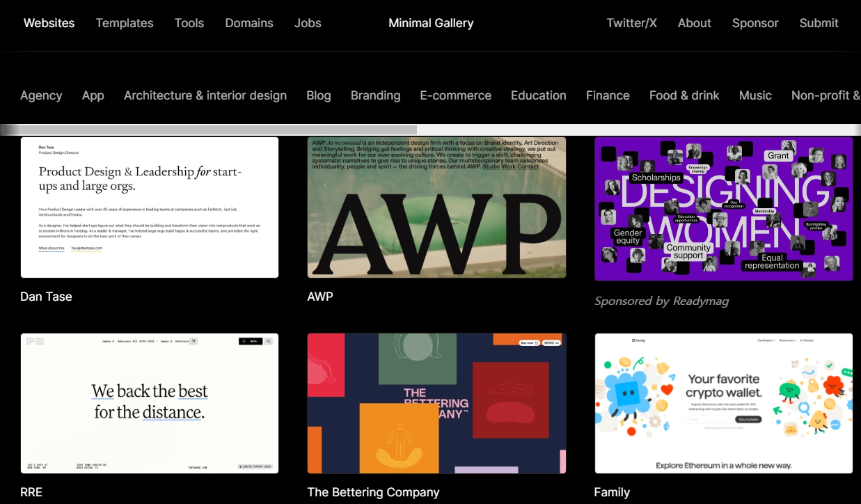This screenshot has width=861, height=504.
Task: Filter by Education category
Action: pos(539,95)
